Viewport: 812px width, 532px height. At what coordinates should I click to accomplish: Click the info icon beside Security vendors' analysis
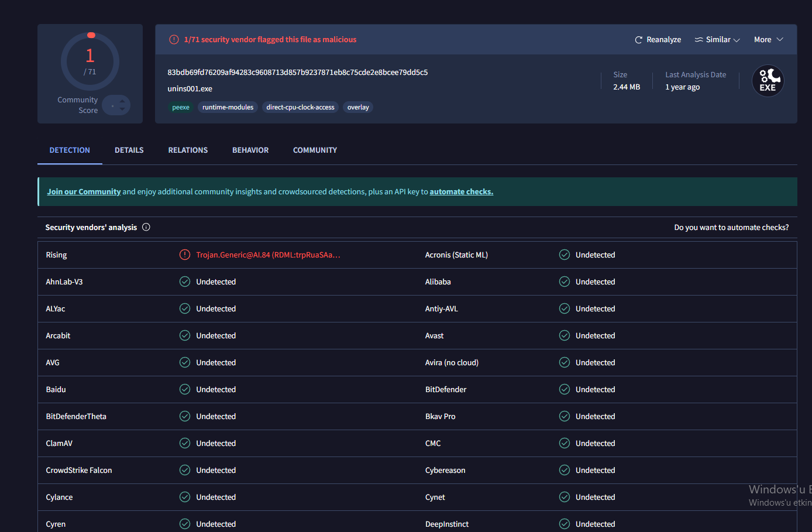pyautogui.click(x=146, y=227)
